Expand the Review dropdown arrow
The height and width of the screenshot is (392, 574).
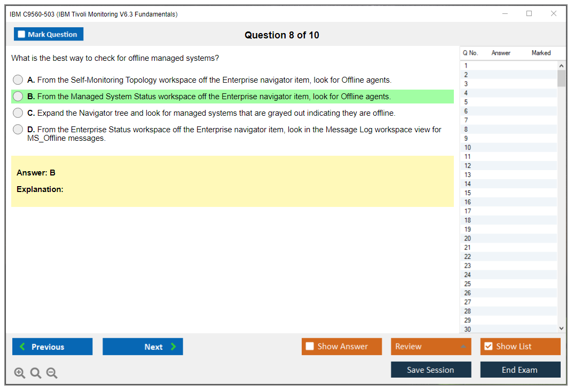pyautogui.click(x=463, y=347)
